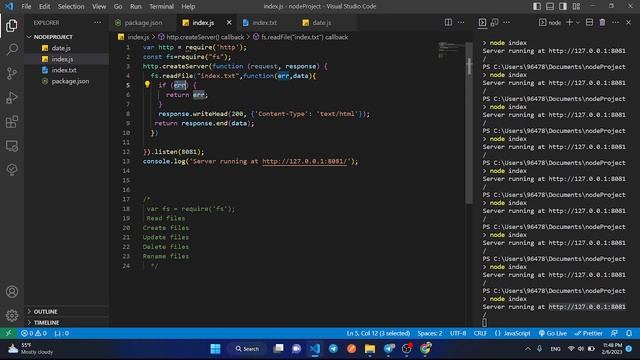
Task: Open Run and Debug view
Action: coord(12,98)
